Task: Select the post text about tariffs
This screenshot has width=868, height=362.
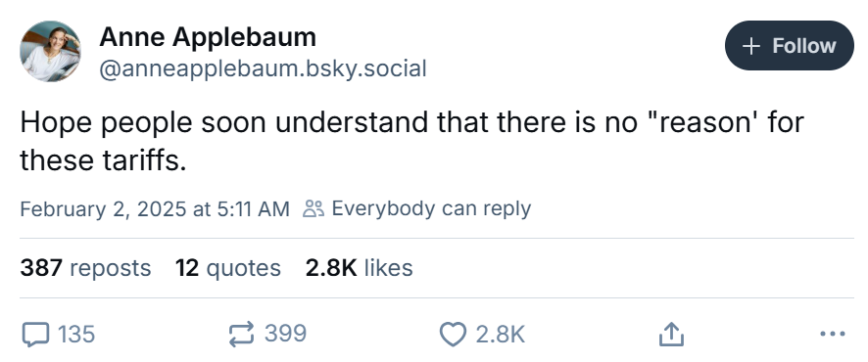Action: (x=411, y=141)
